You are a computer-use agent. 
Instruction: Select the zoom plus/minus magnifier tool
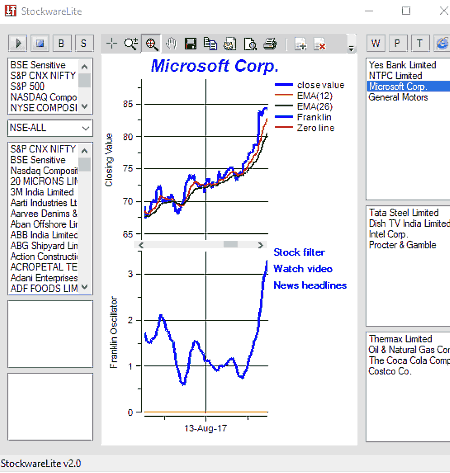131,44
